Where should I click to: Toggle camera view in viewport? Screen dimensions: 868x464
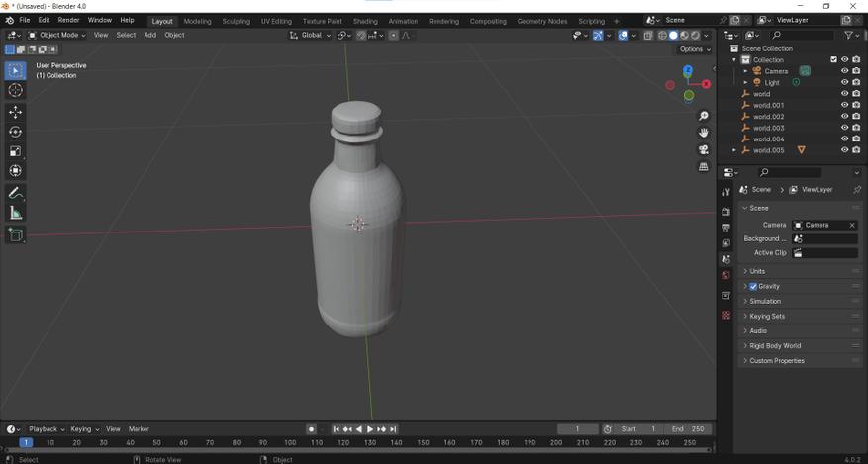point(704,149)
